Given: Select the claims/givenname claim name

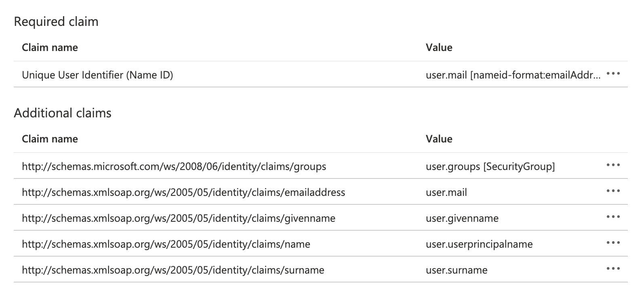Looking at the screenshot, I should click(x=179, y=218).
